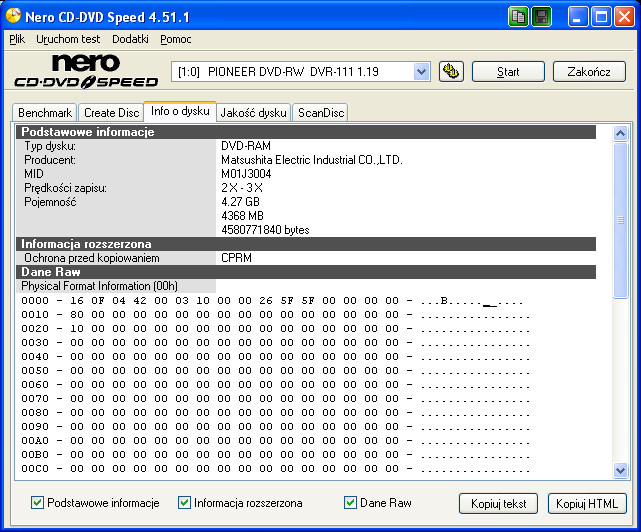Click the 4.27 GB capacity value
Viewport: 641px width, 532px height.
point(240,202)
